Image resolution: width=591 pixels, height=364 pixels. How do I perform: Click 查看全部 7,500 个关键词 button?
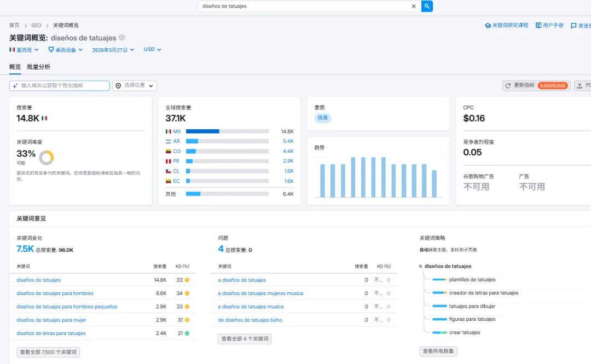[48, 352]
